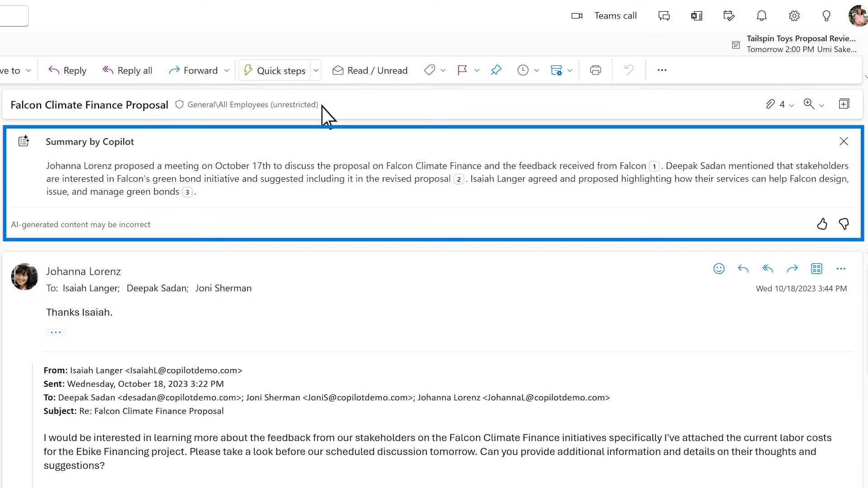The width and height of the screenshot is (868, 488).
Task: Check notifications via the bell icon
Action: [762, 15]
